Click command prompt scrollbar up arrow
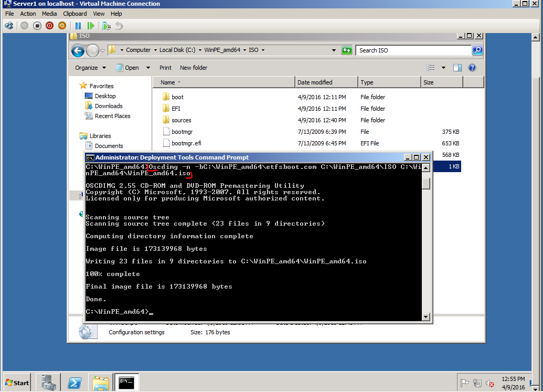Image resolution: width=543 pixels, height=392 pixels. click(x=426, y=168)
